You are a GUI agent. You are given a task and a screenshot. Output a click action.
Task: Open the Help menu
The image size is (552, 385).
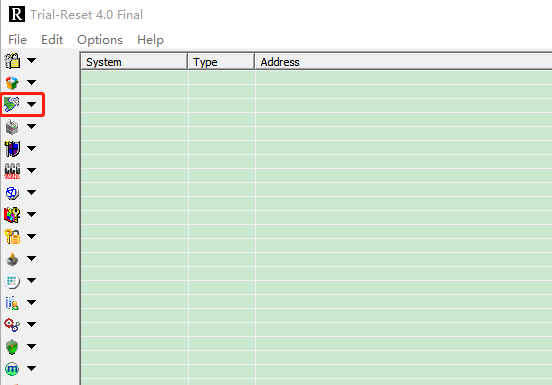pyautogui.click(x=150, y=40)
